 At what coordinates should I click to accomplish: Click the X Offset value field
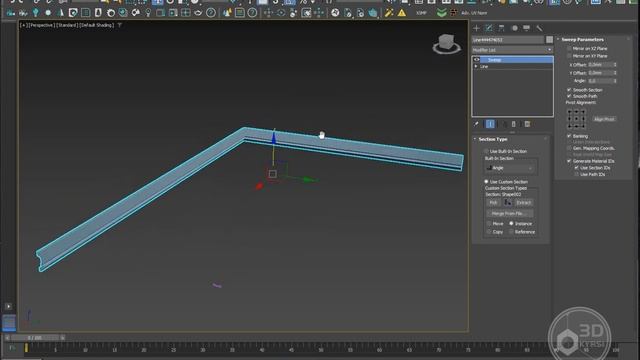pos(600,65)
